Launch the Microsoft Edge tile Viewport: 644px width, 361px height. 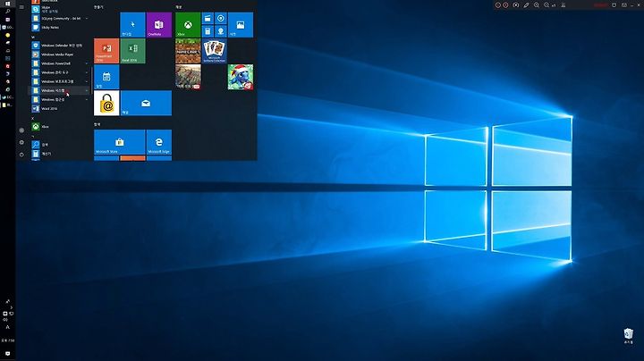[x=159, y=142]
